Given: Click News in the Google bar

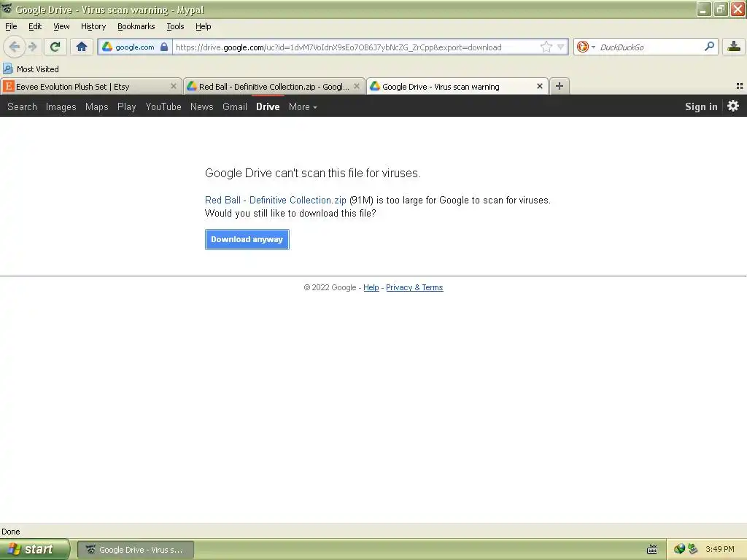Looking at the screenshot, I should pos(202,106).
